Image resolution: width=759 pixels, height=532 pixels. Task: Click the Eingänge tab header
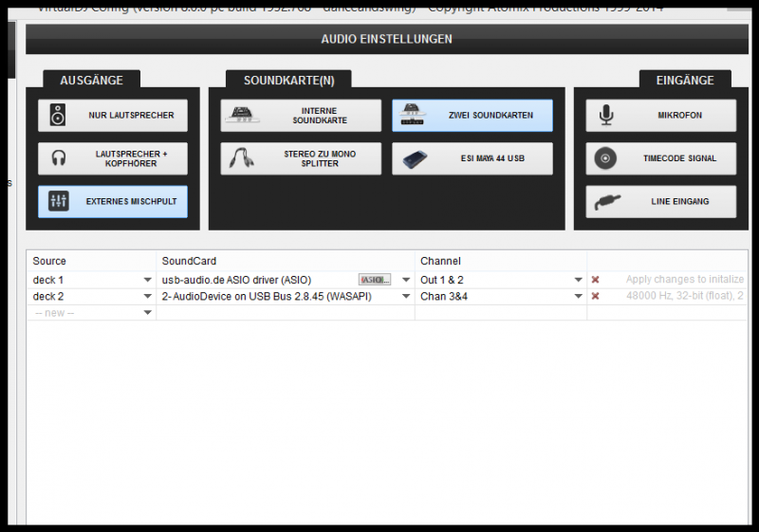(685, 80)
